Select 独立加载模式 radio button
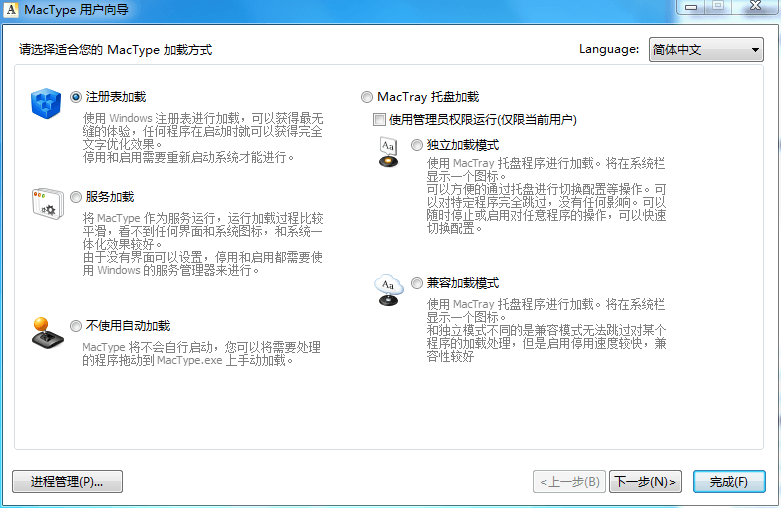This screenshot has height=508, width=781. click(417, 145)
